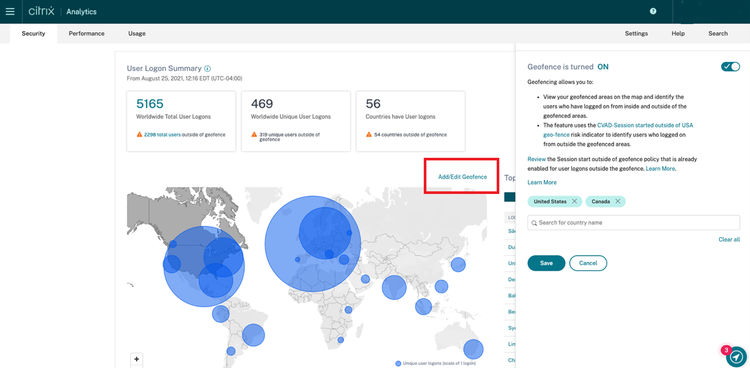Click the Add/Edit Geofence link
The width and height of the screenshot is (750, 368).
[x=463, y=177]
